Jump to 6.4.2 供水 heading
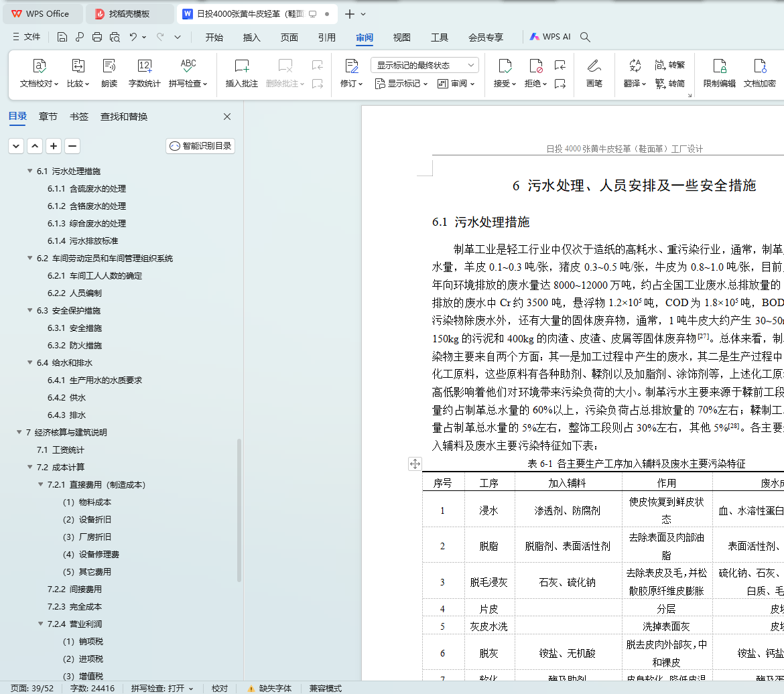784x694 pixels. pos(66,397)
